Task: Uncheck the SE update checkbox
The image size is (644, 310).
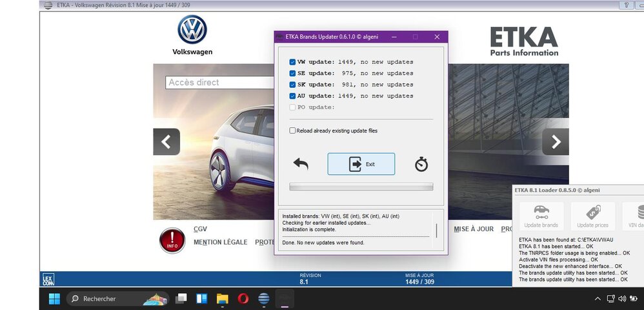Action: (292, 73)
